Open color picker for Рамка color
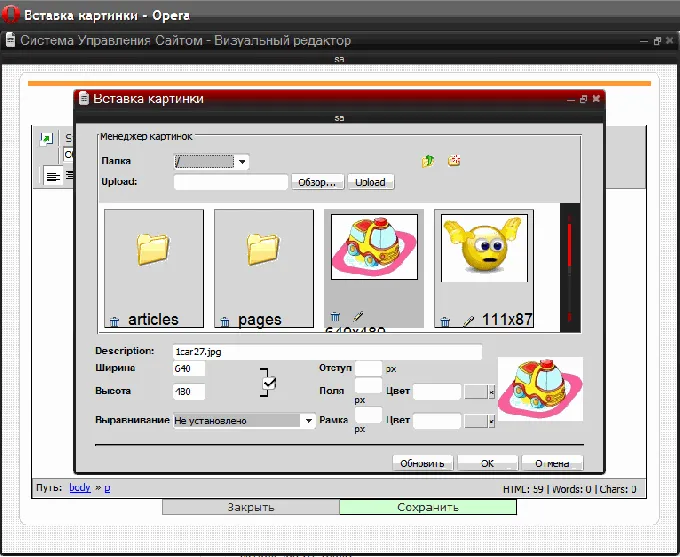Screen dimensions: 680x557 pyautogui.click(x=491, y=421)
